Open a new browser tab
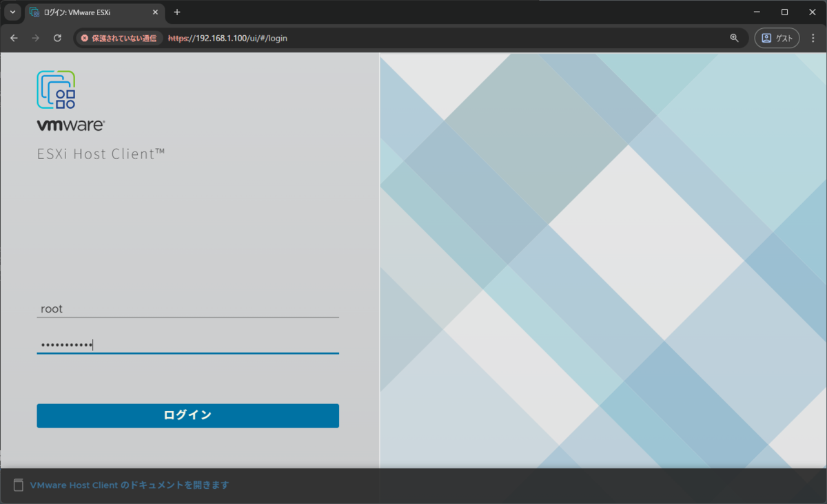The width and height of the screenshot is (827, 504). pos(177,12)
